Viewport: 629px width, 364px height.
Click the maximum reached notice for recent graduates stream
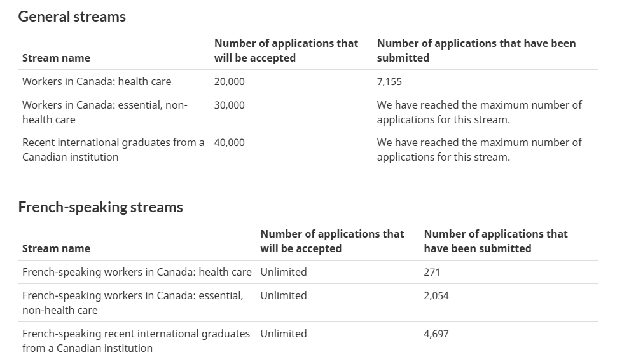(x=479, y=150)
